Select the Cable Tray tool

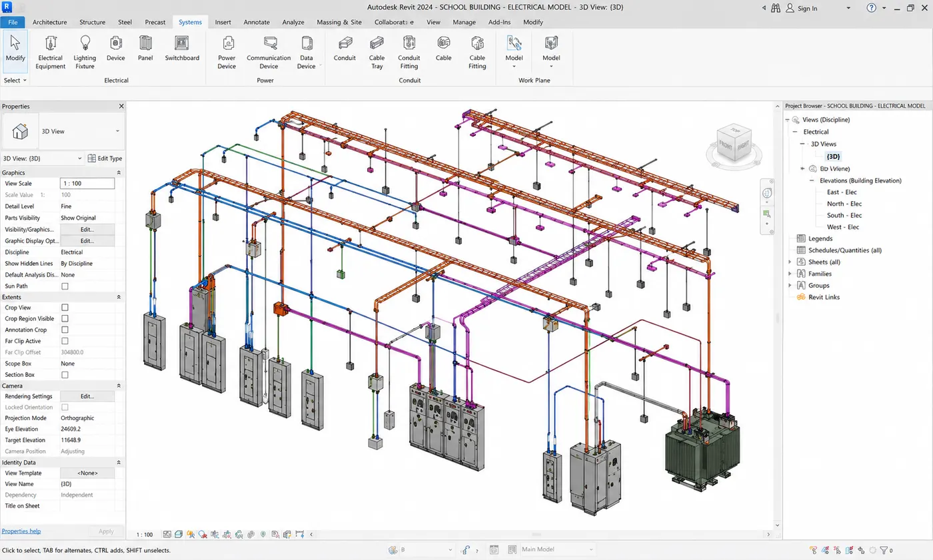[x=377, y=53]
